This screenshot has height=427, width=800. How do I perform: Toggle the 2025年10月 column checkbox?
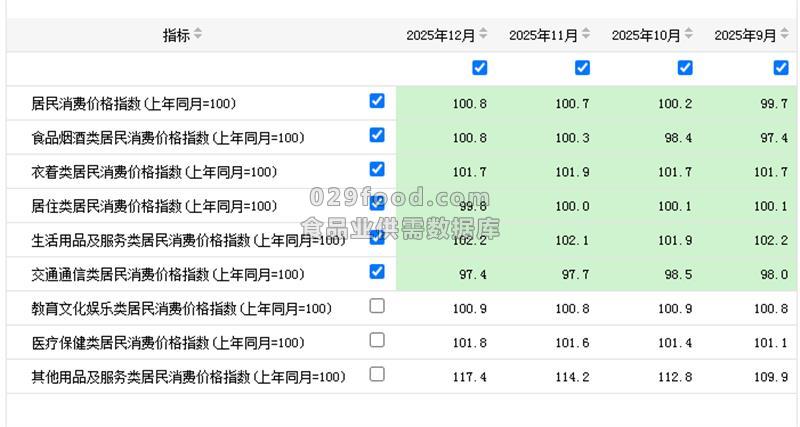pos(685,68)
